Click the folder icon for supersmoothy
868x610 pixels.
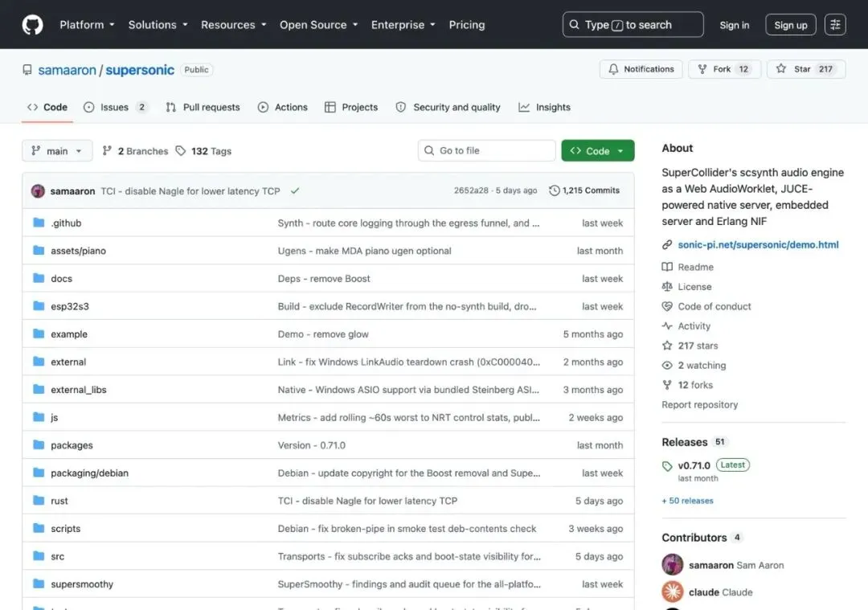(39, 583)
